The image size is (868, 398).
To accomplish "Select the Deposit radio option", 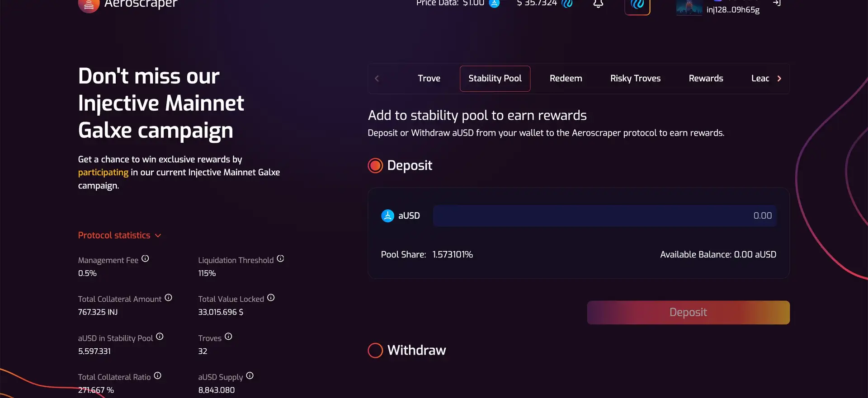I will tap(375, 166).
